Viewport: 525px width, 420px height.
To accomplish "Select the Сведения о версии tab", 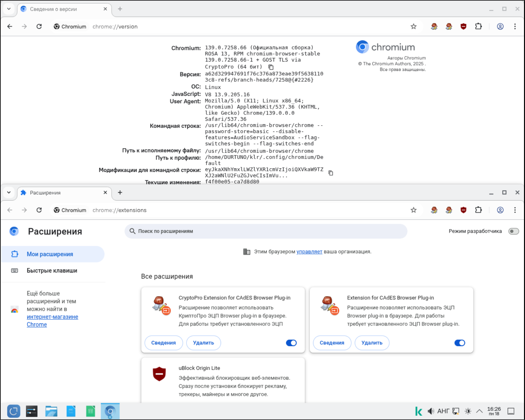I will (64, 9).
